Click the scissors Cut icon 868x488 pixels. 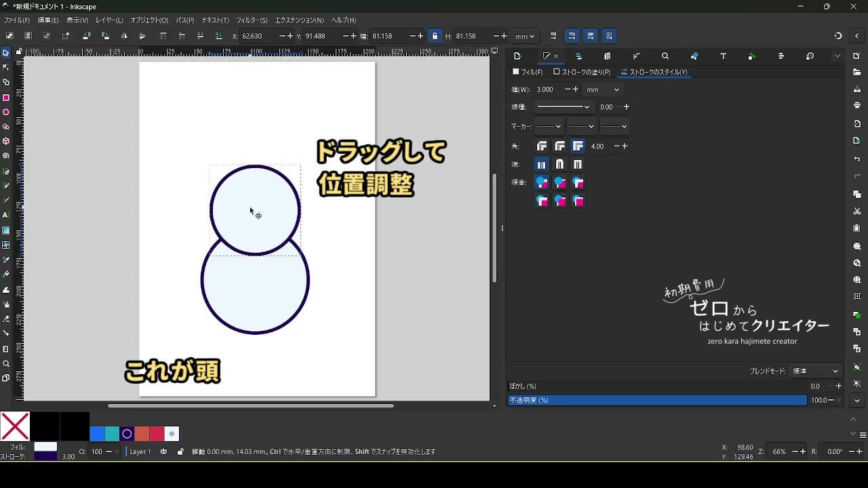click(x=857, y=211)
